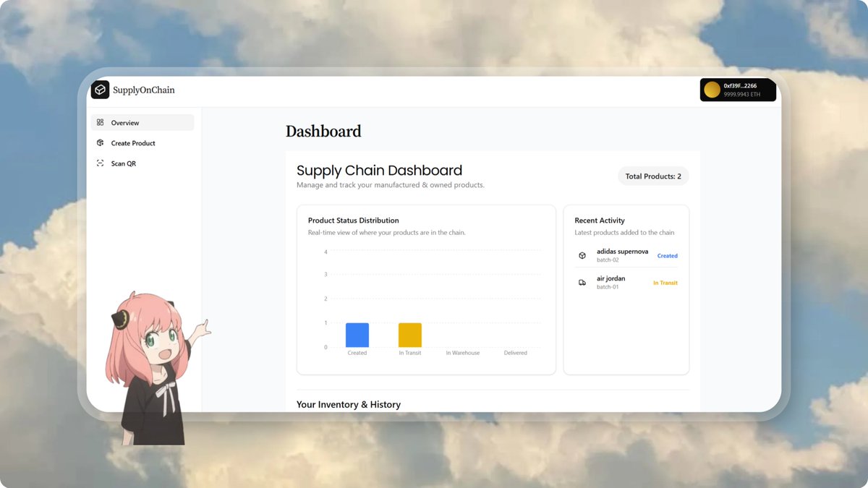The width and height of the screenshot is (868, 488).
Task: Click the truck icon beside air jordan
Action: click(x=582, y=283)
